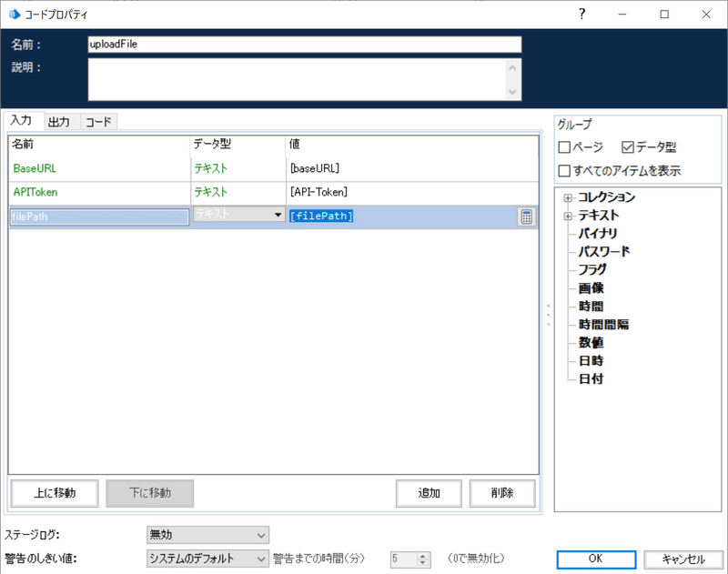
Task: Click the warning minutes number field
Action: click(404, 559)
